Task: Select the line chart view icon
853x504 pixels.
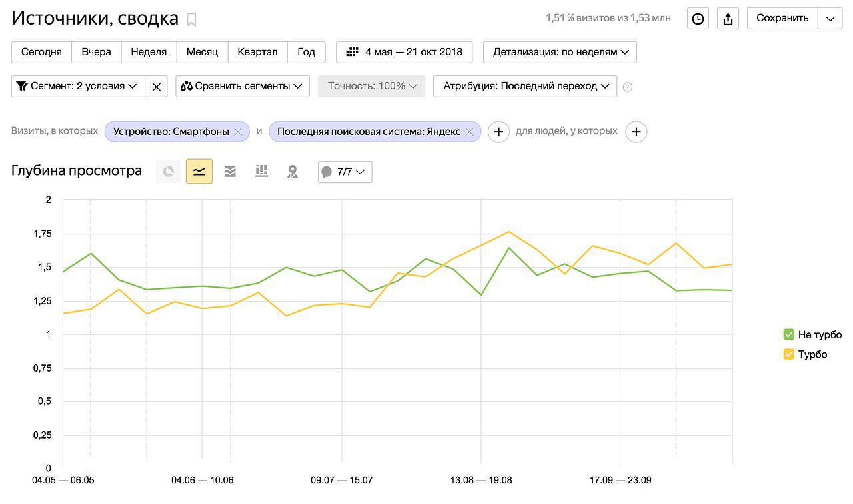Action: point(199,172)
